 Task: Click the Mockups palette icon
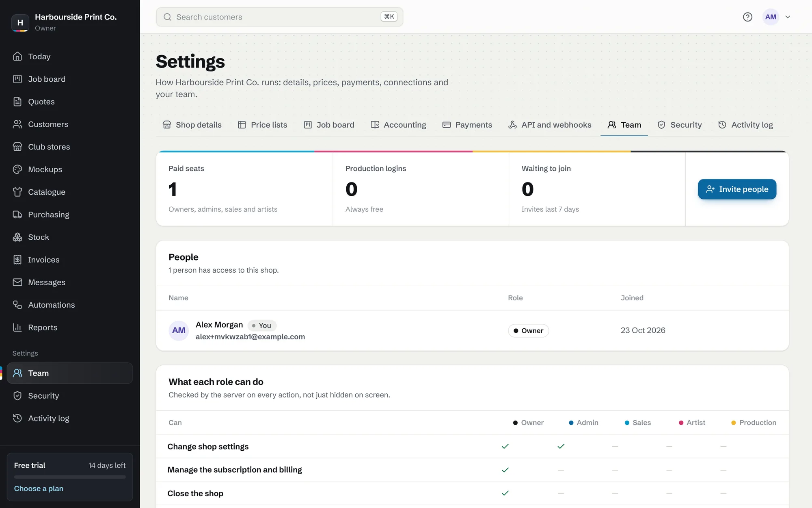pos(17,169)
